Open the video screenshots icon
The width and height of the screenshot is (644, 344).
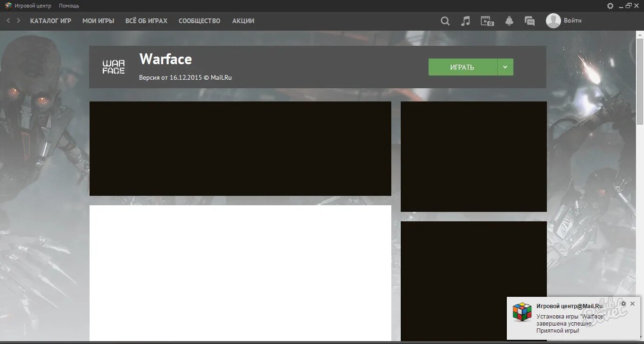click(487, 21)
